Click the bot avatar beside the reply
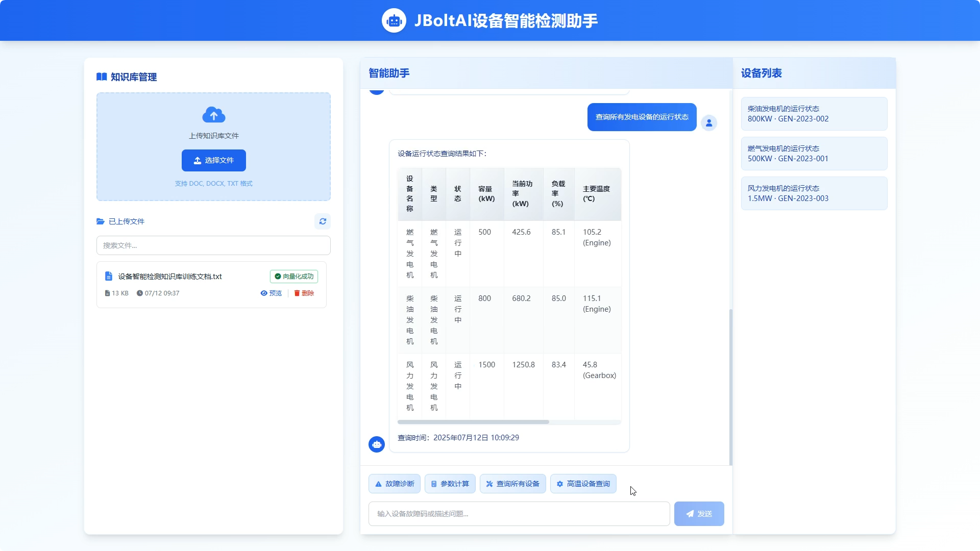Screen dimensions: 980x551 (377, 444)
